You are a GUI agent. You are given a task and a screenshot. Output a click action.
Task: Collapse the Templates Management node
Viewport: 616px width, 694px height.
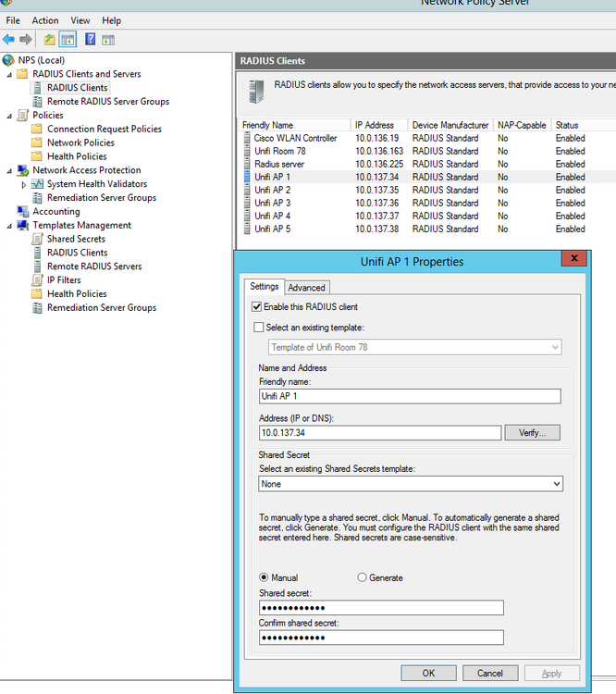click(x=9, y=226)
